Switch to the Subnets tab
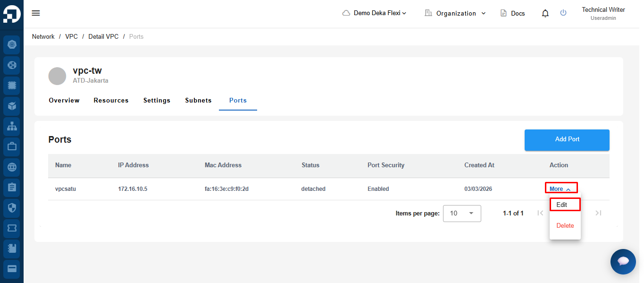 (198, 100)
